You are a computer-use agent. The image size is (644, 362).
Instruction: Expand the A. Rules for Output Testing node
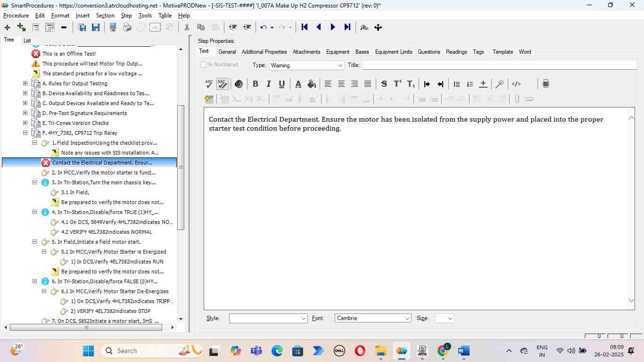(25, 83)
